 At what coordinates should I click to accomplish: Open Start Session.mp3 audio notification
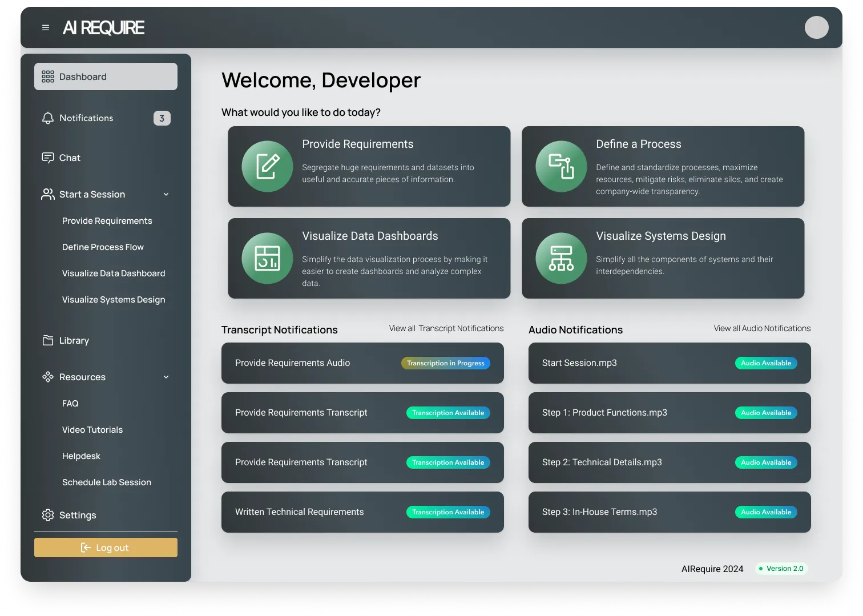coord(670,363)
